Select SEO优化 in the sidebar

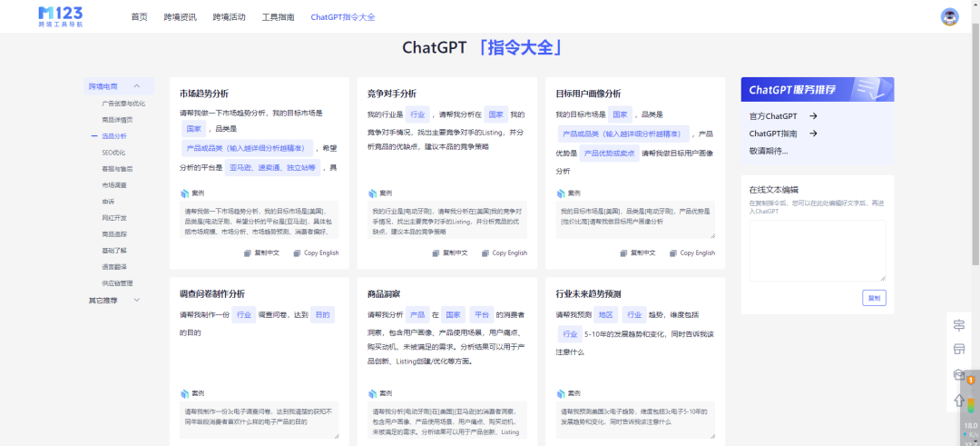pos(113,153)
